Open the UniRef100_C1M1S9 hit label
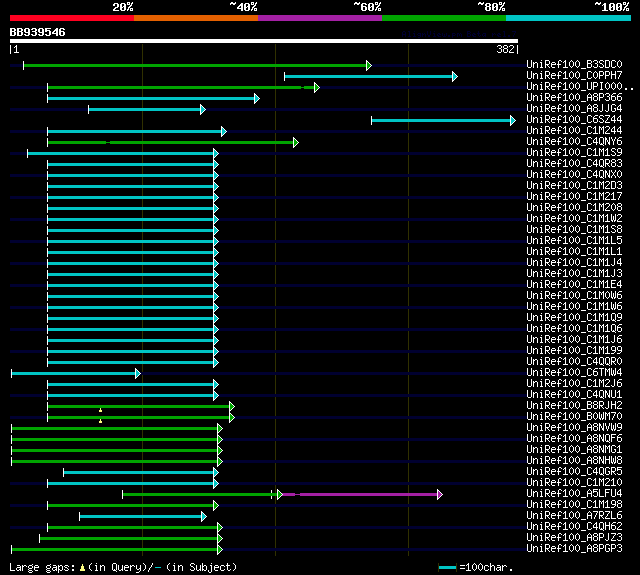Screen dimensions: 640x575 tap(574, 153)
